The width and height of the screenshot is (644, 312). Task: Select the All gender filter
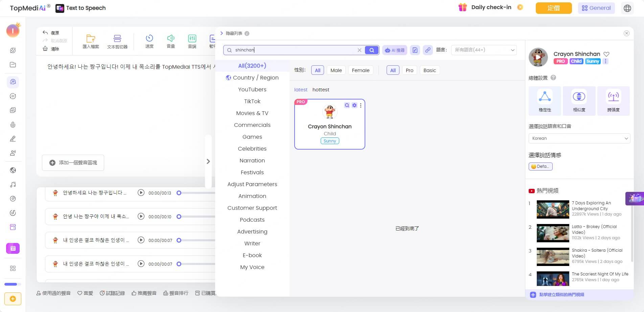pyautogui.click(x=317, y=70)
